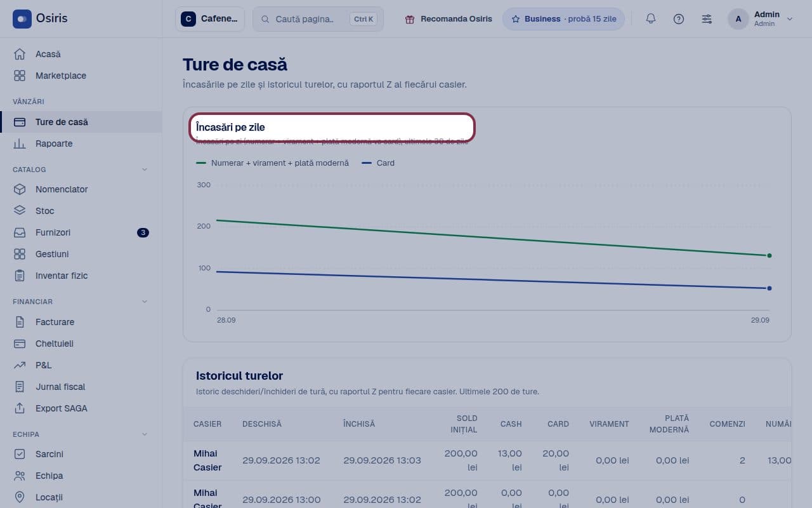This screenshot has height=508, width=812.
Task: Open the Admin account dropdown
Action: [761, 19]
